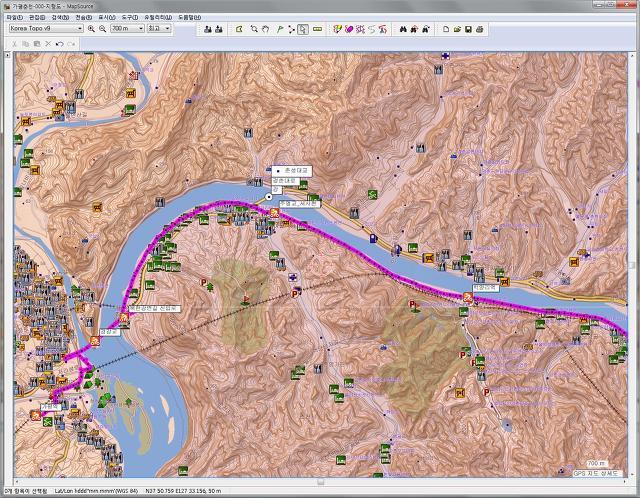Select the Waypoint flag tool

coord(280,29)
